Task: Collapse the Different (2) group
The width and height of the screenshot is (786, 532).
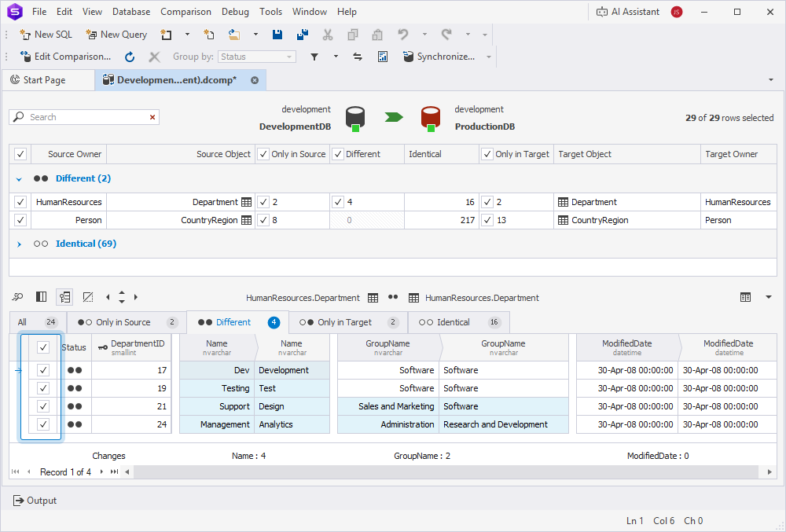Action: click(19, 178)
